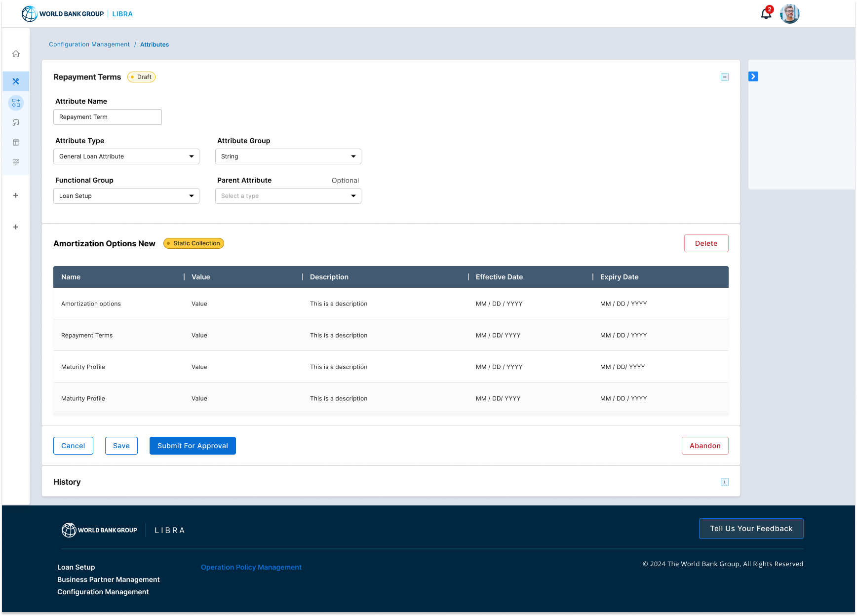The height and width of the screenshot is (616, 857).
Task: Open notifications bell icon
Action: click(x=766, y=14)
